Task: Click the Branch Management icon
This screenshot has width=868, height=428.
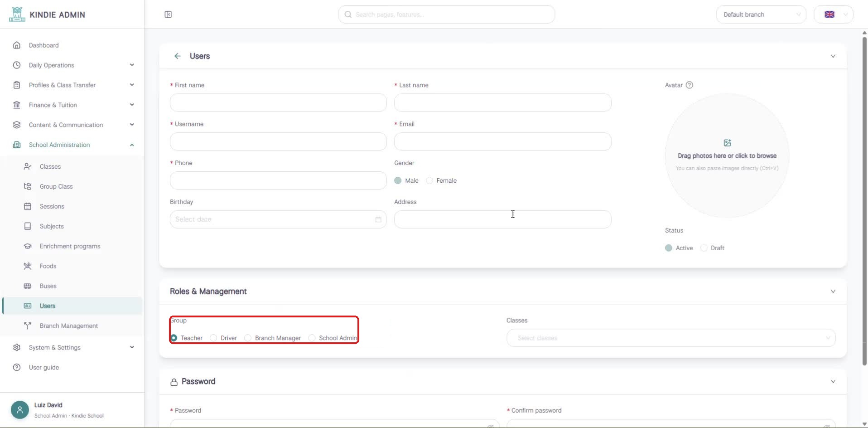Action: [28, 326]
